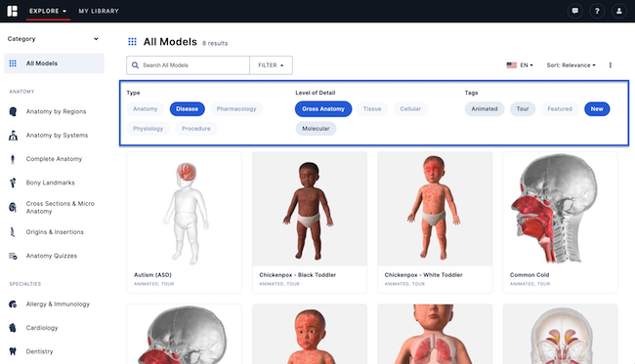
Task: Open the Sort: Relevance dropdown
Action: [x=571, y=65]
